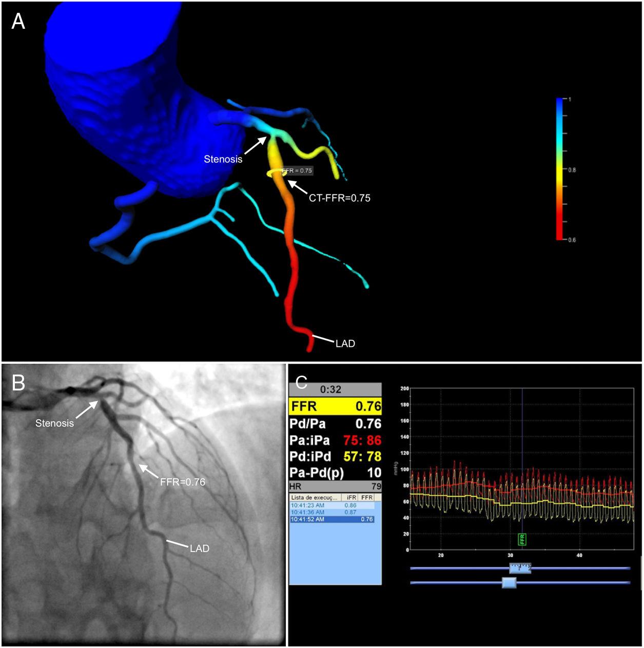Select the HR 79 heart rate display

(x=335, y=485)
